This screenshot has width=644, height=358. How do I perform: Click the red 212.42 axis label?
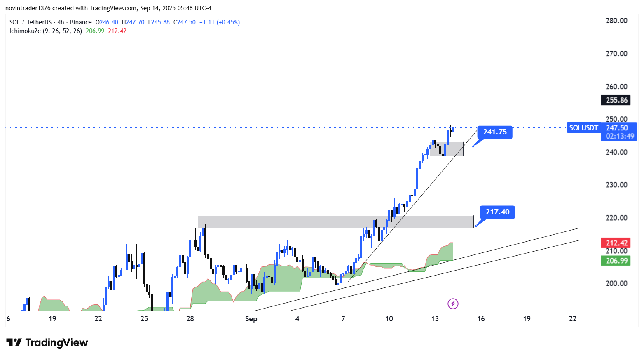(616, 243)
